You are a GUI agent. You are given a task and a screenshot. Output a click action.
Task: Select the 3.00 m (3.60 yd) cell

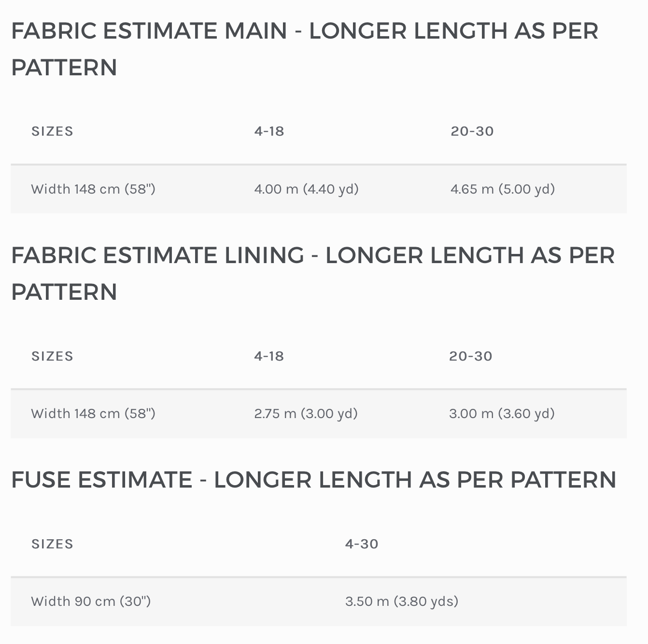point(502,414)
